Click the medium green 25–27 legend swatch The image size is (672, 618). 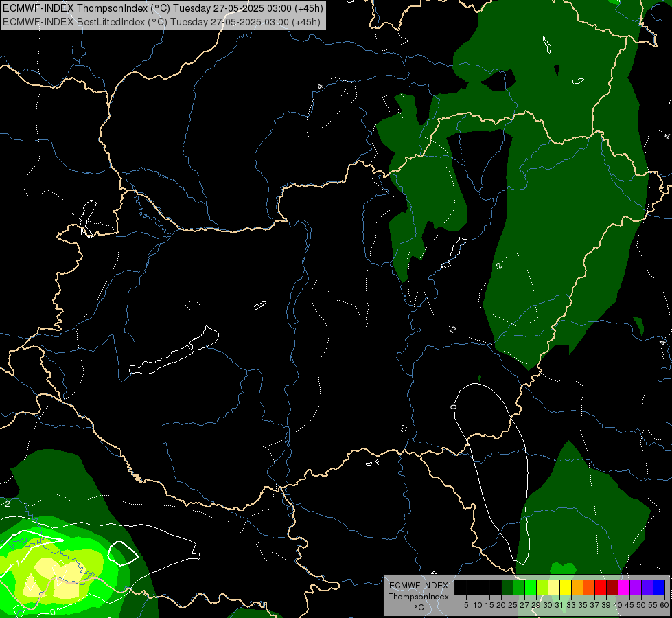click(x=518, y=587)
